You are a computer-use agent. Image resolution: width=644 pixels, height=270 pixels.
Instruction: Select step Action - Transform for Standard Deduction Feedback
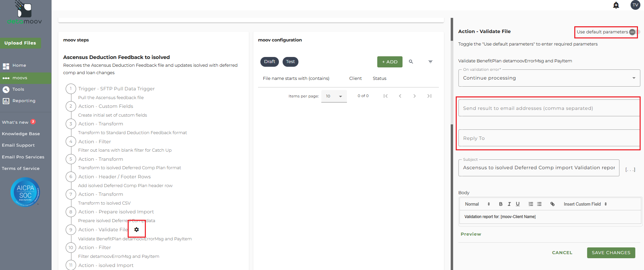(100, 124)
